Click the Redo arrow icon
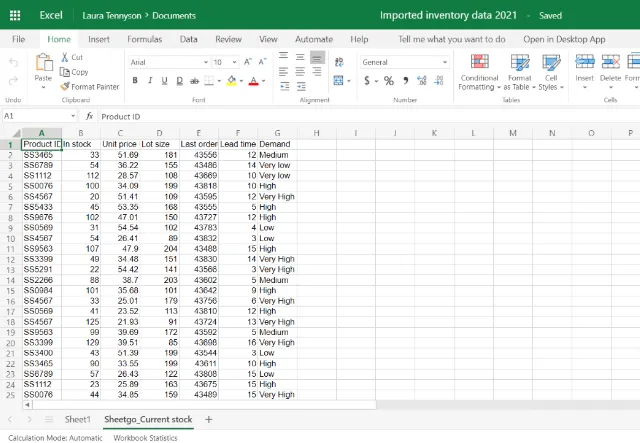The image size is (640, 443). (x=13, y=80)
